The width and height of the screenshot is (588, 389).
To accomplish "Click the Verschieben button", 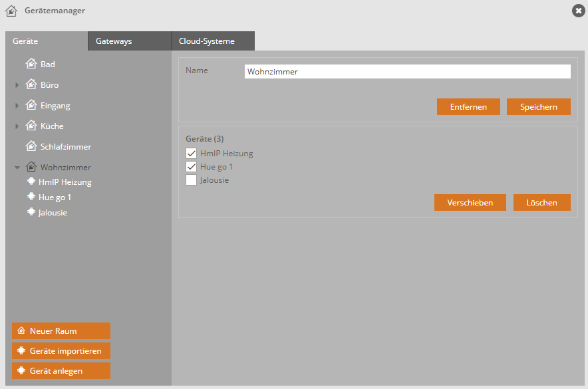I will pos(470,202).
